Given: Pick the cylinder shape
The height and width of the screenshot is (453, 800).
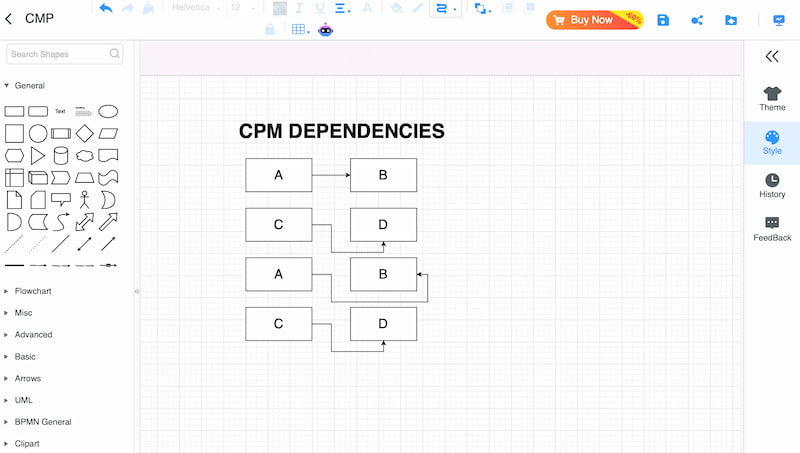Looking at the screenshot, I should (61, 156).
